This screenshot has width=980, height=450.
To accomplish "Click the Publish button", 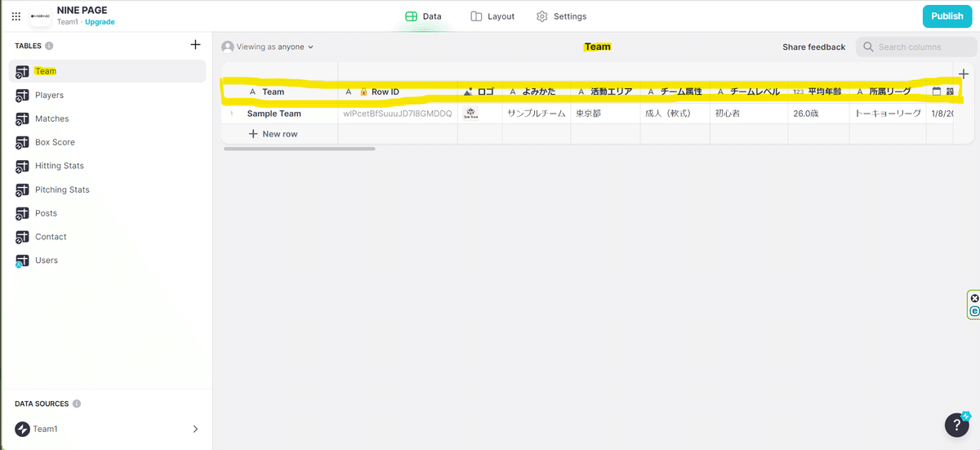I will coord(947,16).
